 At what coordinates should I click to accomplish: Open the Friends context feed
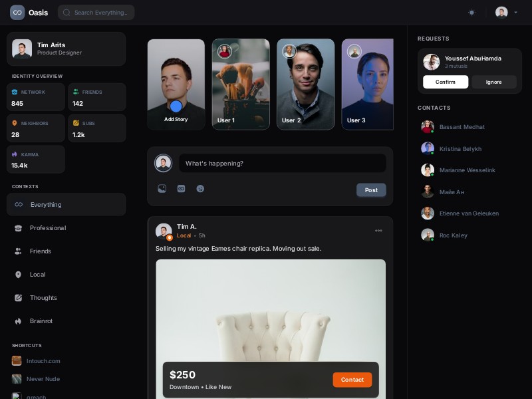[x=41, y=251]
